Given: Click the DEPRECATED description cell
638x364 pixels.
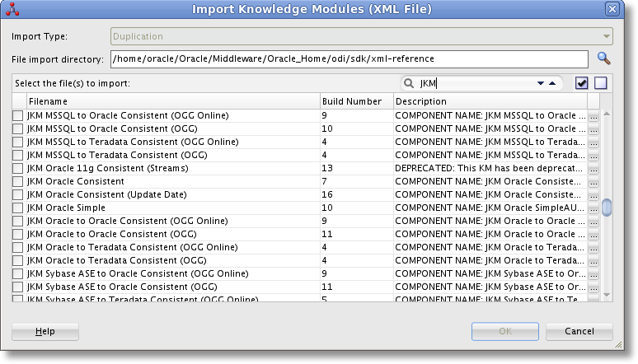Looking at the screenshot, I should (490, 168).
